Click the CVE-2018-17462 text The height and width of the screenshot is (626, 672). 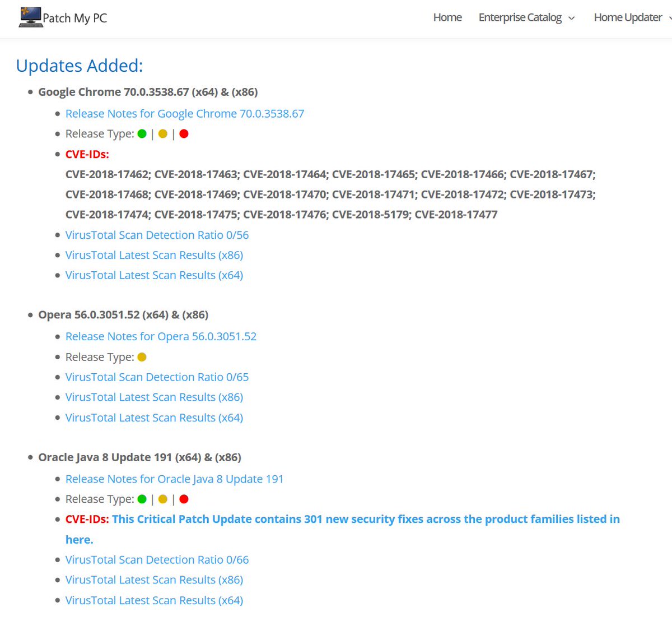pos(107,174)
